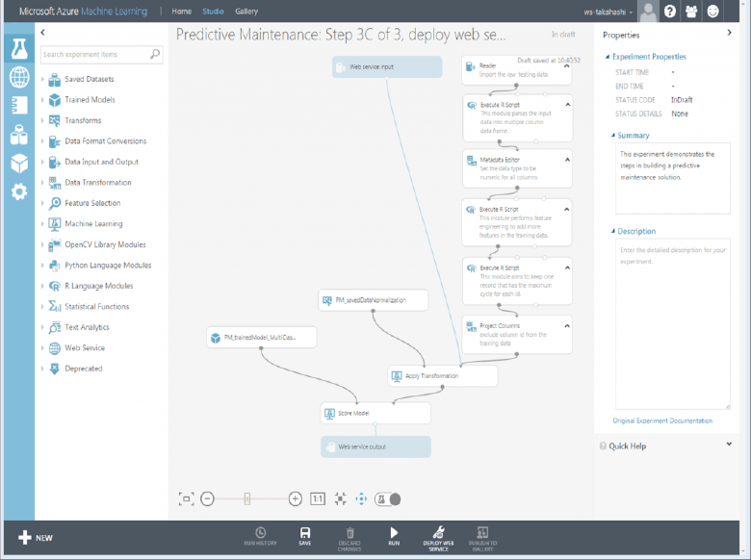751x560 pixels.
Task: Collapse the Description section
Action: (x=612, y=231)
